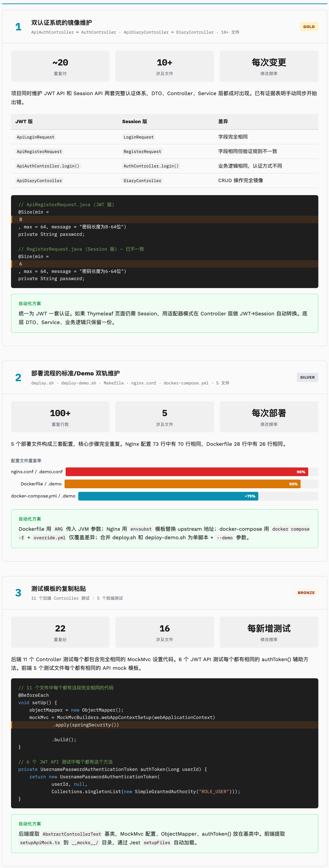Click the 5 涉及文件 stat card

[164, 417]
